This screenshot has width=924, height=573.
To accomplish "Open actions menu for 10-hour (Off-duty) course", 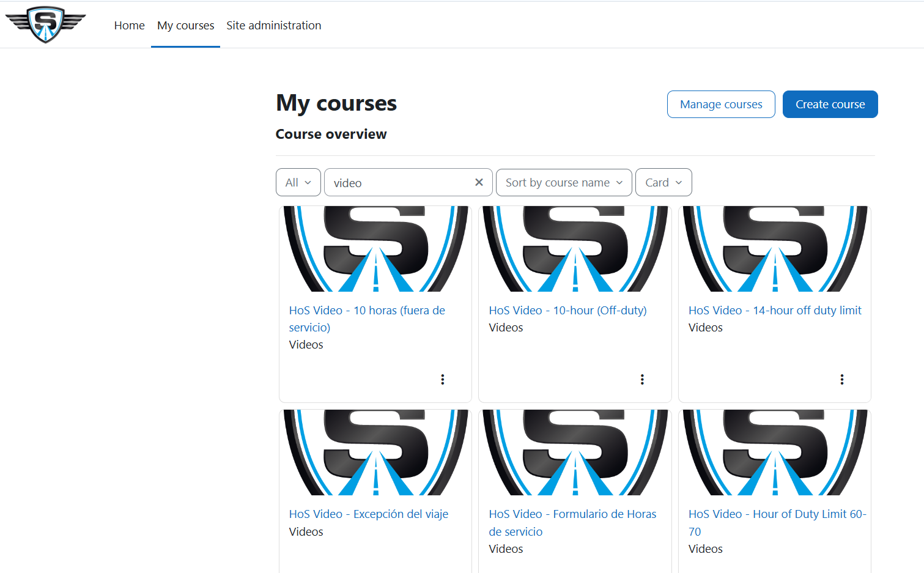I will [642, 379].
